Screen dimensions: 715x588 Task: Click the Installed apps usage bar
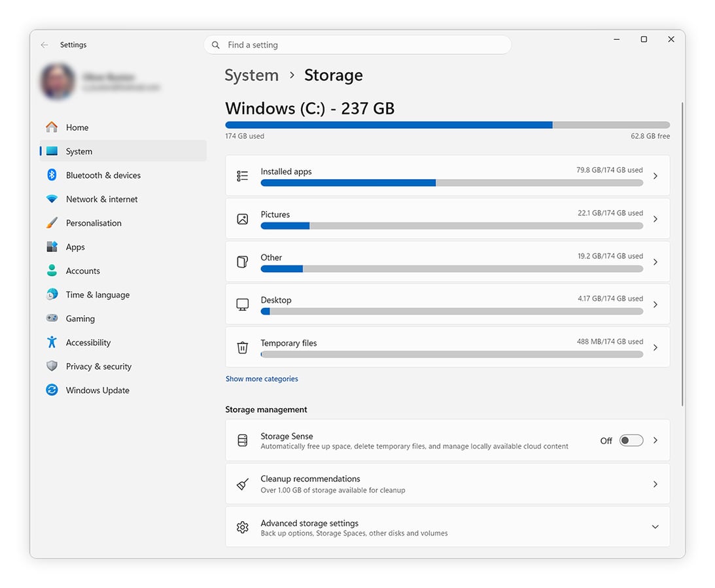[x=452, y=182]
